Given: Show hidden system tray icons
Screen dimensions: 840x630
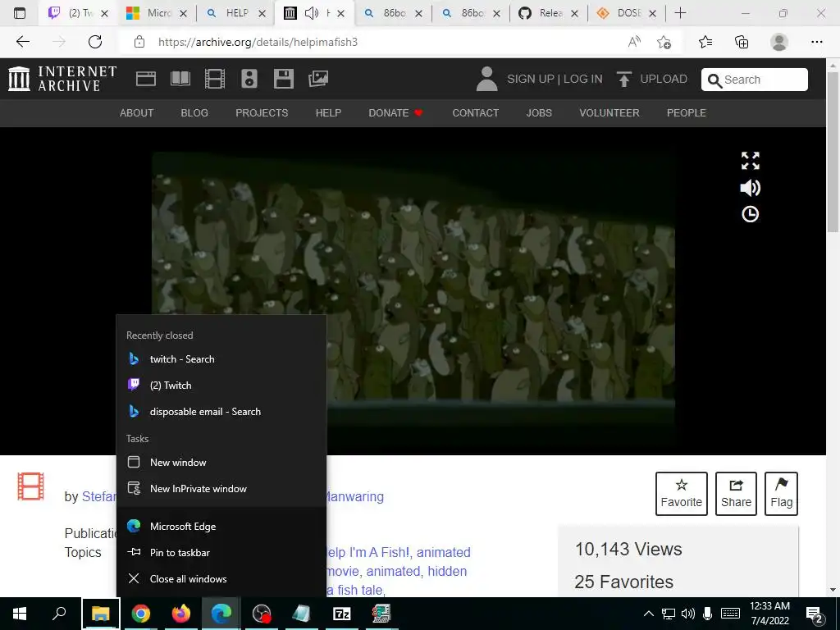Looking at the screenshot, I should pyautogui.click(x=648, y=614).
